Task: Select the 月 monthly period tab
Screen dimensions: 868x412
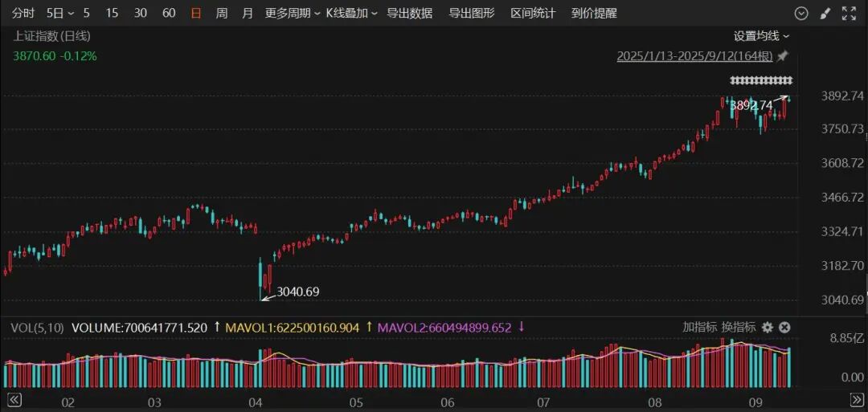Action: (248, 14)
